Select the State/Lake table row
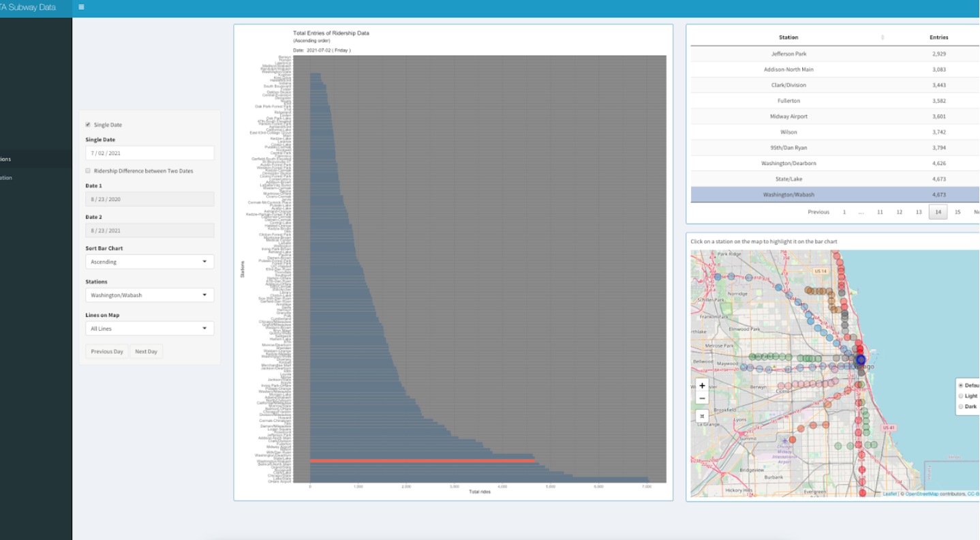 (836, 179)
